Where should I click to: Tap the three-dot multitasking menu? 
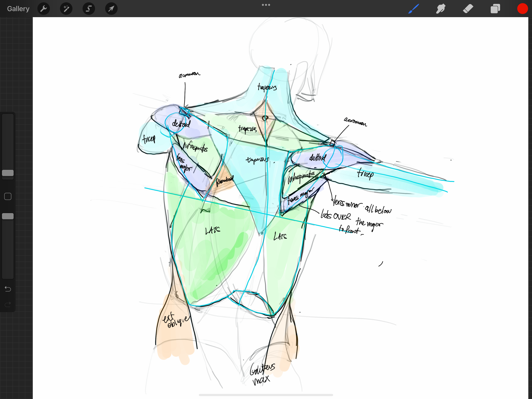click(266, 5)
